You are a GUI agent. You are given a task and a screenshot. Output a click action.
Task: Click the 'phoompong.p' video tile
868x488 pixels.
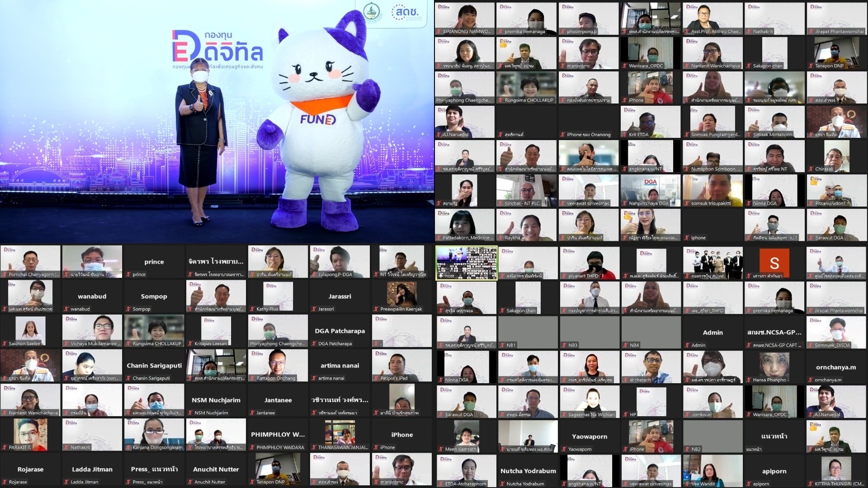point(589,18)
